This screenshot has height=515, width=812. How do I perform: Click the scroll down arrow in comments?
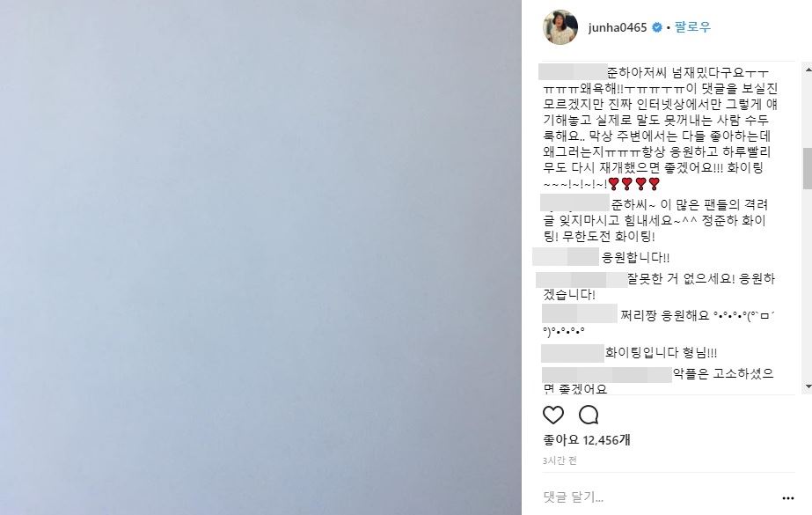808,386
